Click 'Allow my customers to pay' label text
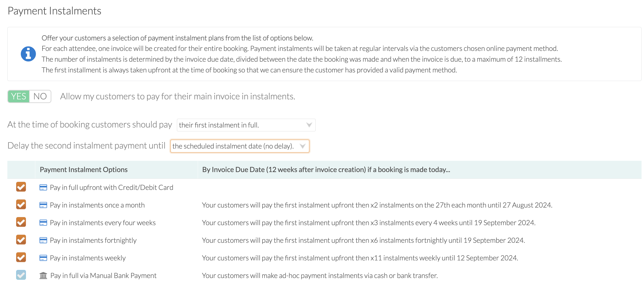 pyautogui.click(x=177, y=96)
